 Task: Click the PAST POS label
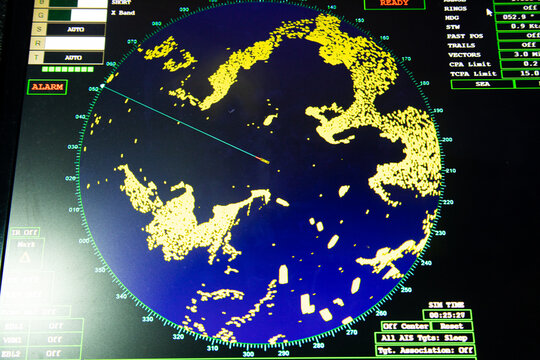pyautogui.click(x=465, y=36)
